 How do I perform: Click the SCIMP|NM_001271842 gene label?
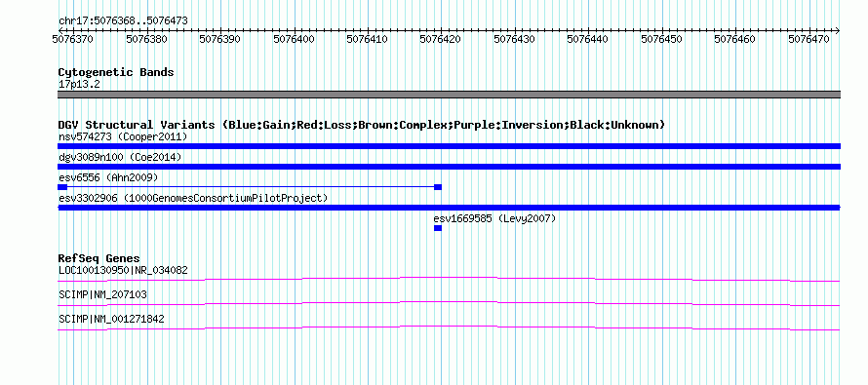point(111,319)
